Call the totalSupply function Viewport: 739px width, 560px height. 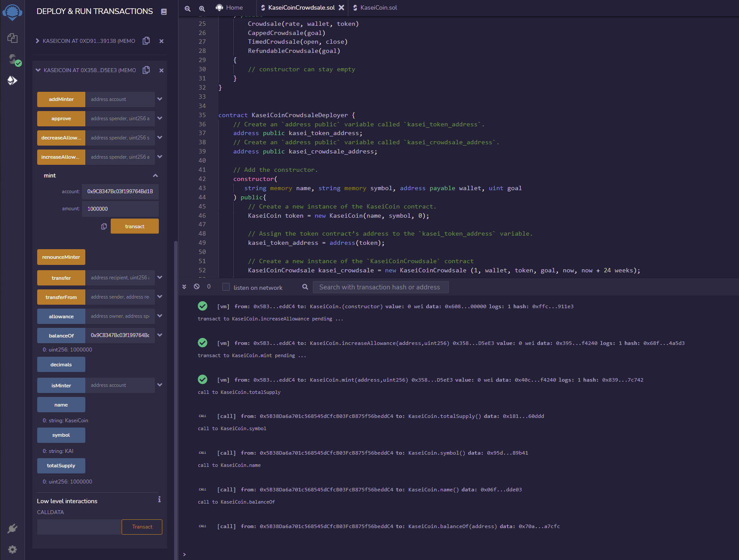61,466
